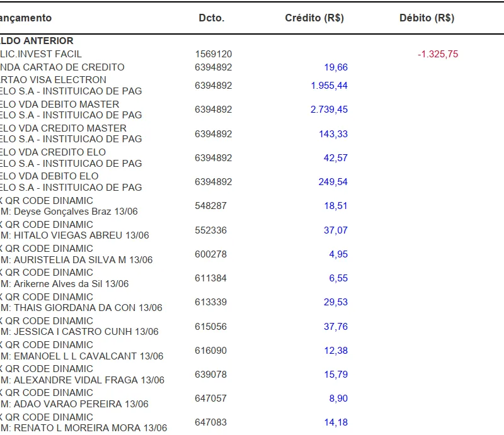
Task: Click the Crédito (R$) column header
Action: coord(314,18)
